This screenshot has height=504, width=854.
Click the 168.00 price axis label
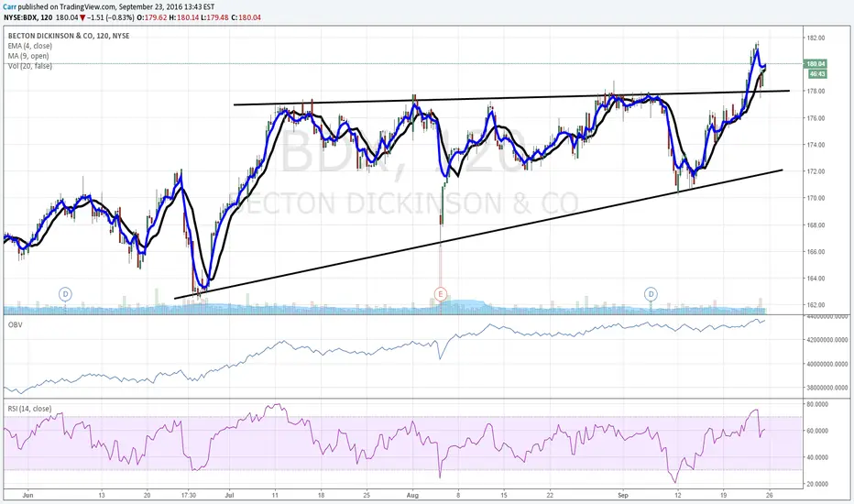point(816,225)
